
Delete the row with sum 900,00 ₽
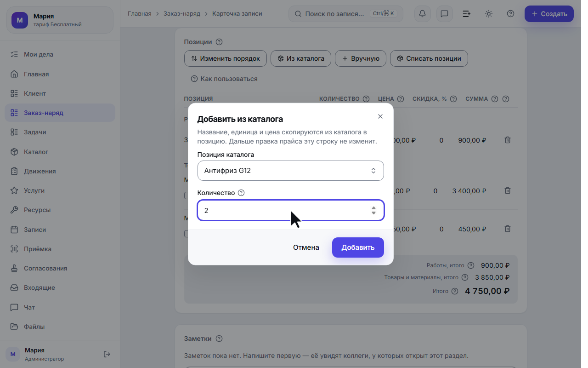click(x=508, y=140)
